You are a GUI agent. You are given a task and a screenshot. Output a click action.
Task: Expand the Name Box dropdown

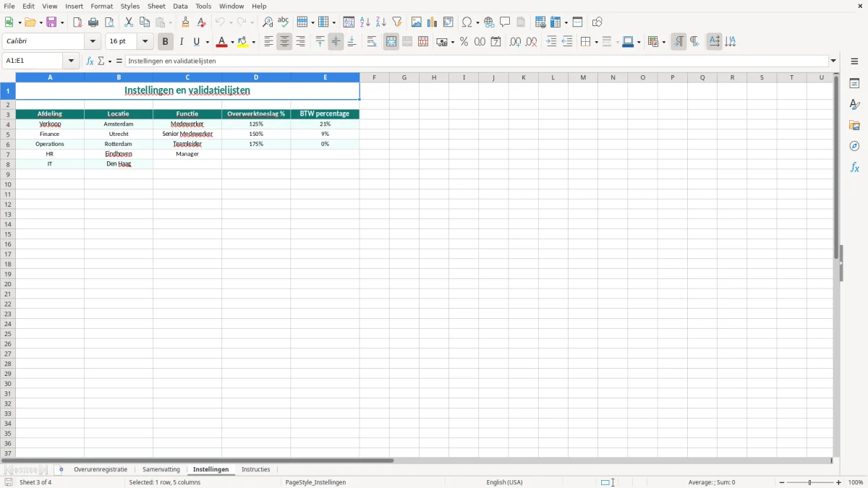[72, 61]
